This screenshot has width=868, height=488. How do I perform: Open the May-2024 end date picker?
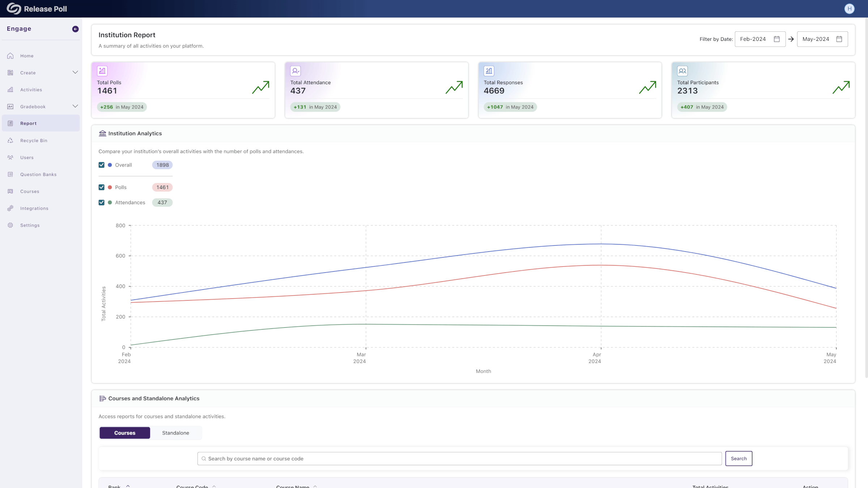click(822, 39)
